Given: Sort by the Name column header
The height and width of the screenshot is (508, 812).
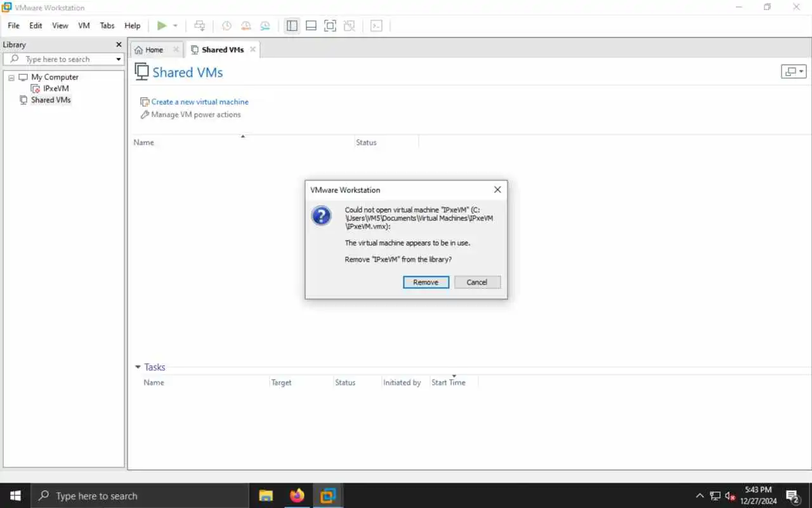Looking at the screenshot, I should click(144, 142).
